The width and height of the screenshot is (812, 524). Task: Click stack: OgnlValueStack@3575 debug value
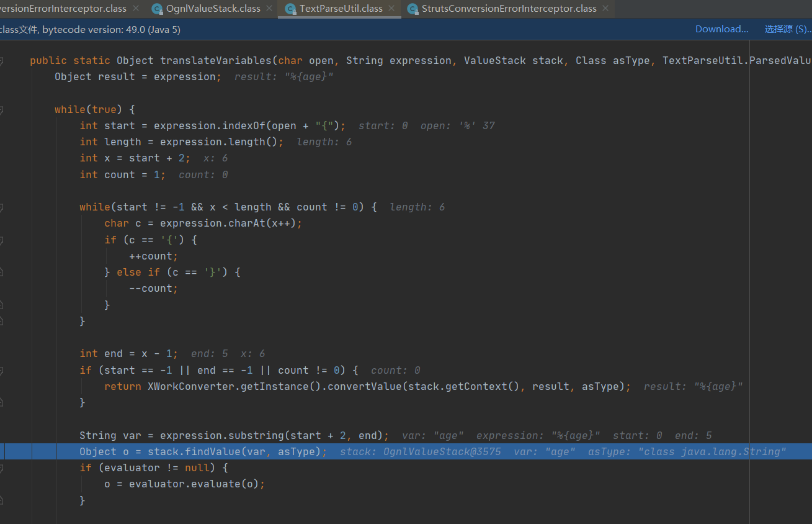(421, 451)
